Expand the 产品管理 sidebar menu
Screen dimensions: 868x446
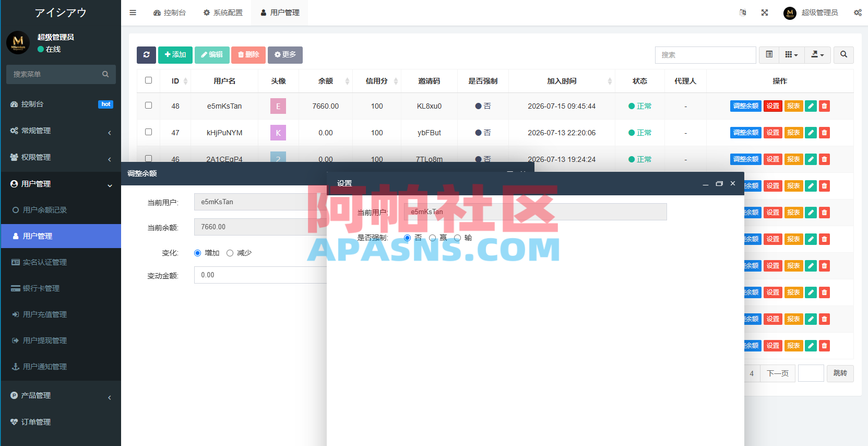pos(61,395)
